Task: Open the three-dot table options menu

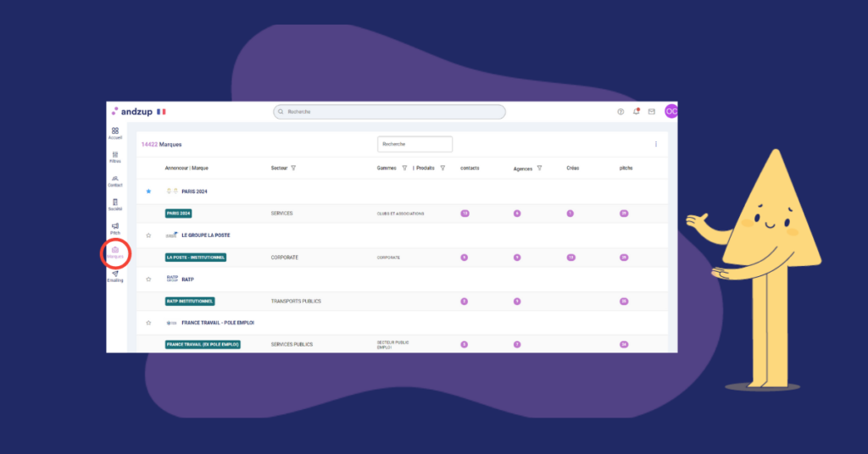Action: [656, 144]
